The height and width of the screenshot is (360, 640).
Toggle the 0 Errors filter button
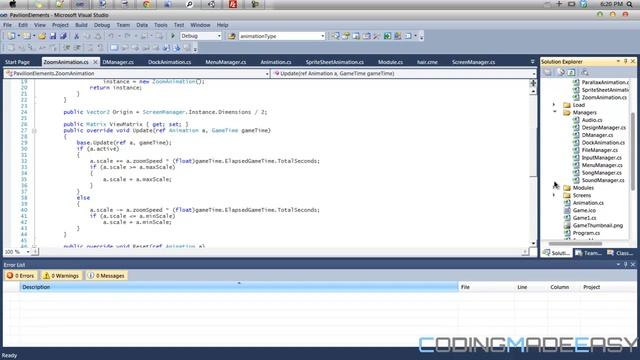pyautogui.click(x=20, y=276)
